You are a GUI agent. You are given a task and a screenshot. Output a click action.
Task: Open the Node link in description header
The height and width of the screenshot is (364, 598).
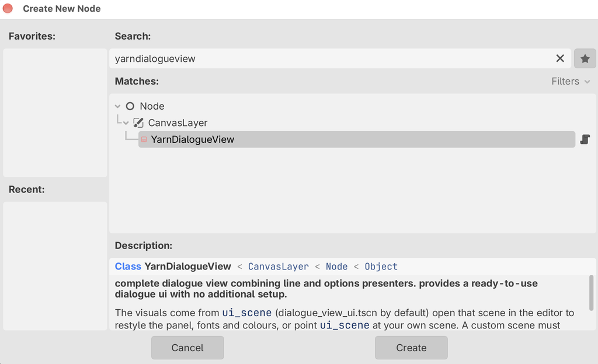tap(337, 267)
